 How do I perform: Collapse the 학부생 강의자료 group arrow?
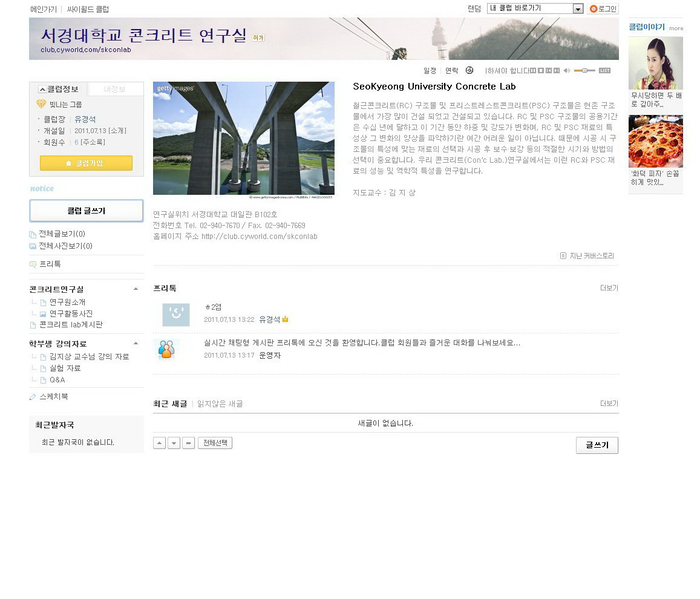pyautogui.click(x=136, y=343)
